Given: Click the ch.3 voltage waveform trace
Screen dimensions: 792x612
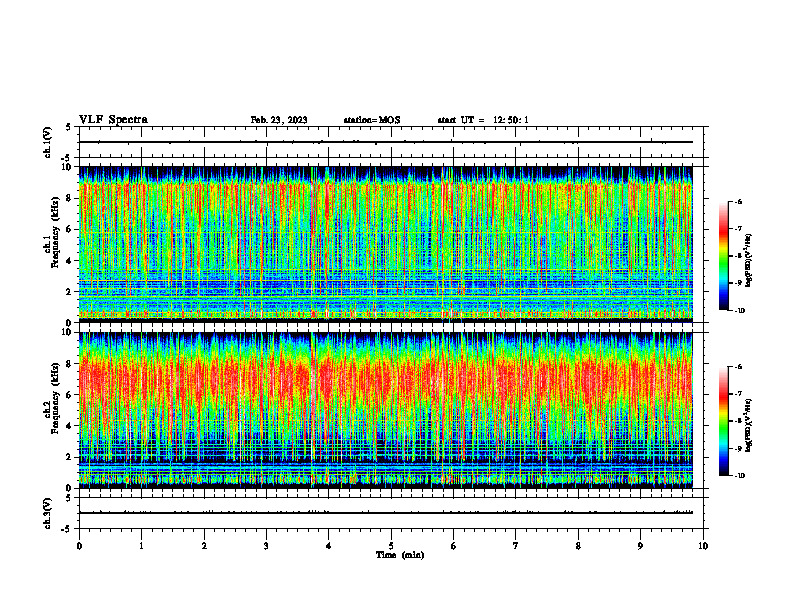Looking at the screenshot, I should [386, 513].
